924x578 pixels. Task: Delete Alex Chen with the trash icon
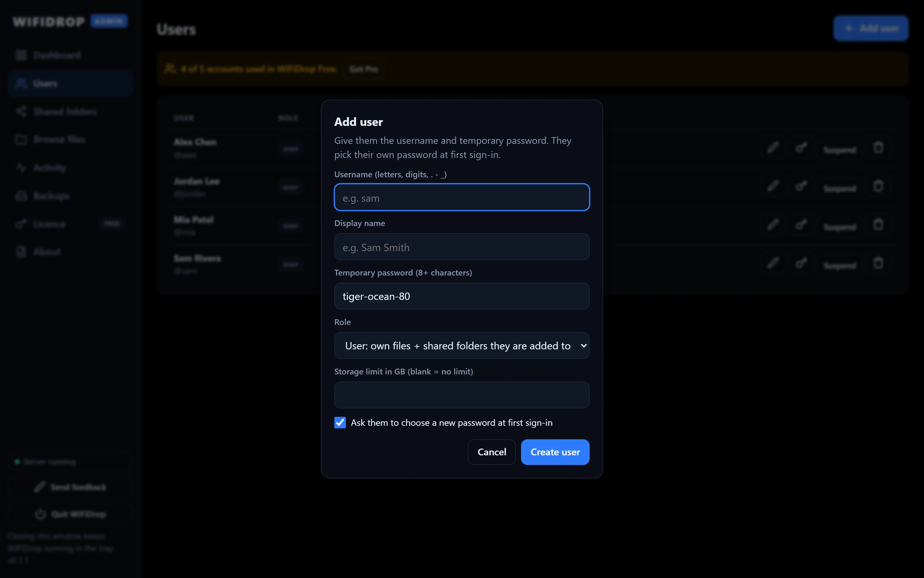point(878,148)
